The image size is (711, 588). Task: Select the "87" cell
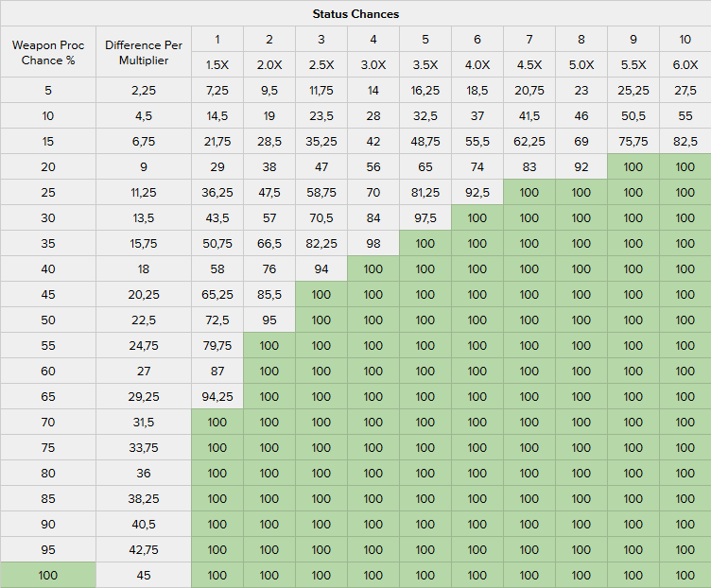(x=217, y=372)
